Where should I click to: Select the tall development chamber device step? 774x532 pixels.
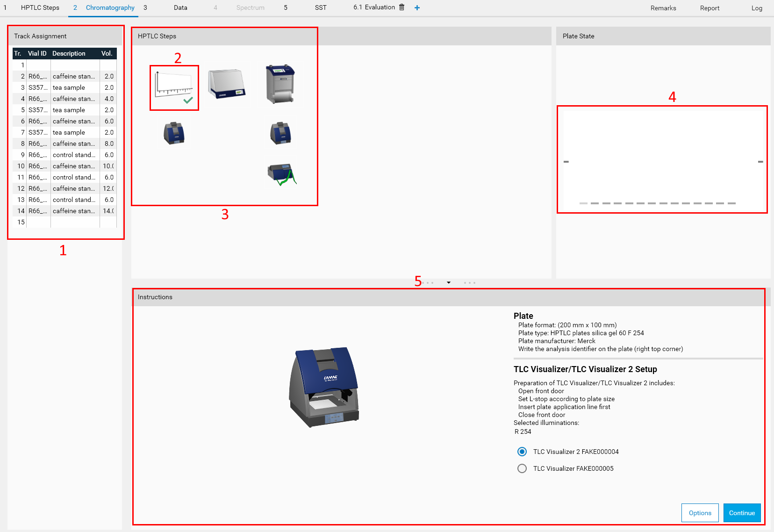[x=280, y=84]
